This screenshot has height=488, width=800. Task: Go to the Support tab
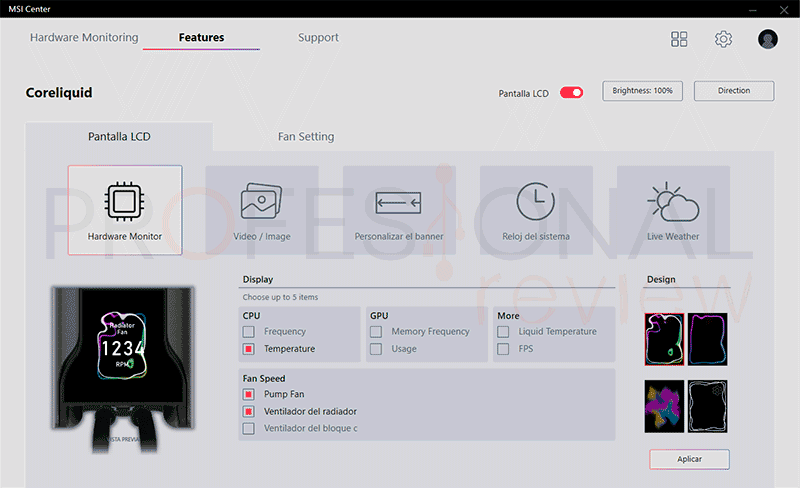pos(318,37)
